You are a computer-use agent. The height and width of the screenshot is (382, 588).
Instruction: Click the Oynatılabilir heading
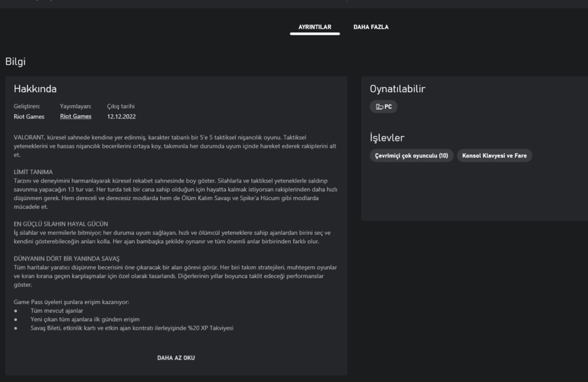[x=397, y=89]
